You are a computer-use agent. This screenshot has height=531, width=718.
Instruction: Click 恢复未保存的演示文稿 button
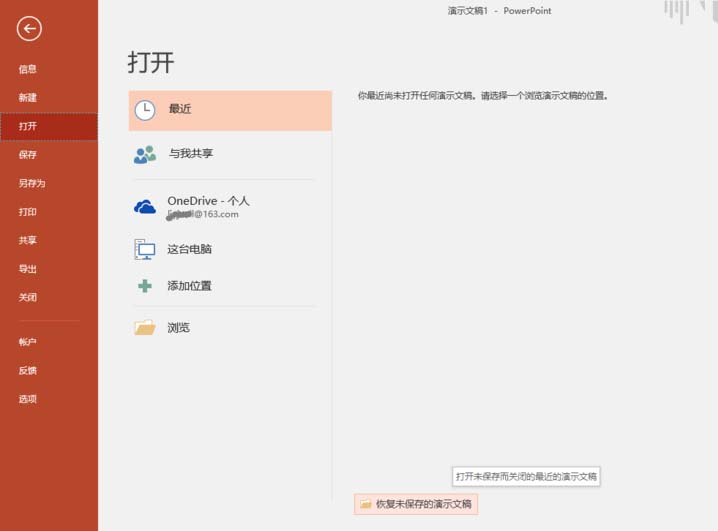[416, 504]
